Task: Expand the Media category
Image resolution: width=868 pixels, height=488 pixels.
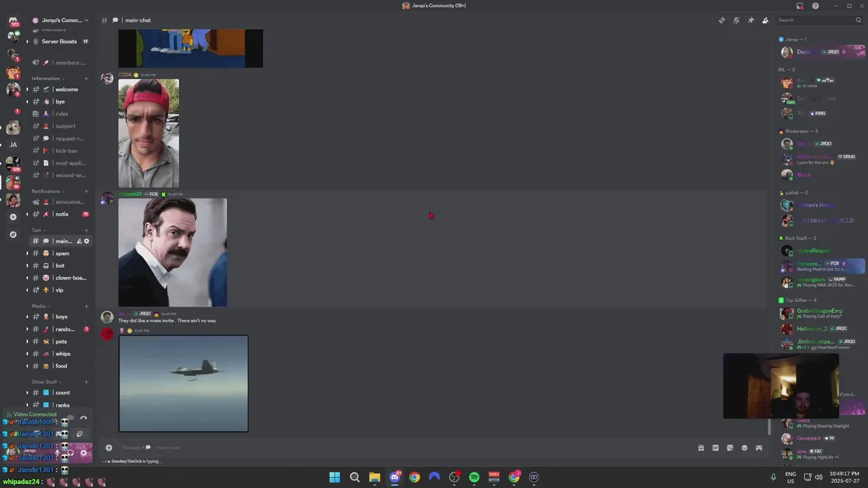Action: (39, 306)
